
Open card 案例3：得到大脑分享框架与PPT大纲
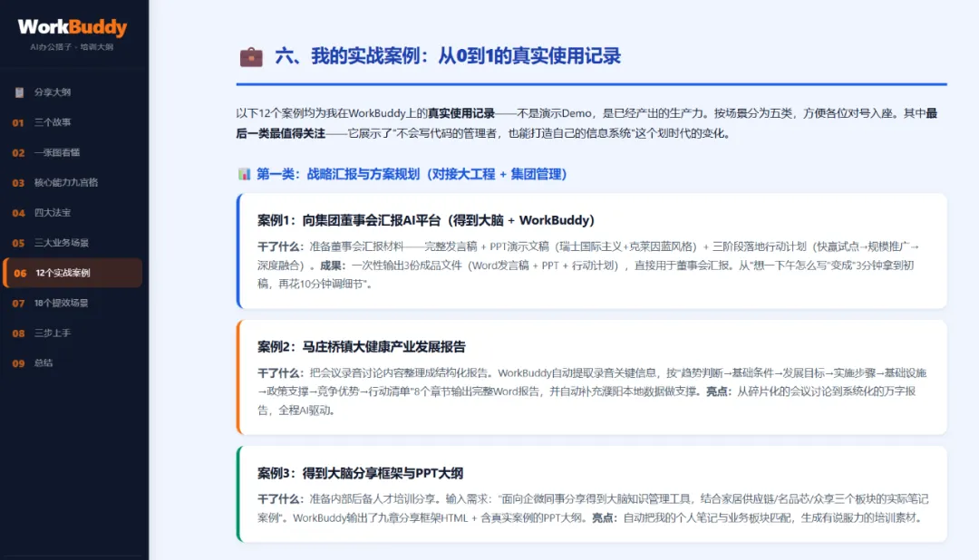(592, 494)
